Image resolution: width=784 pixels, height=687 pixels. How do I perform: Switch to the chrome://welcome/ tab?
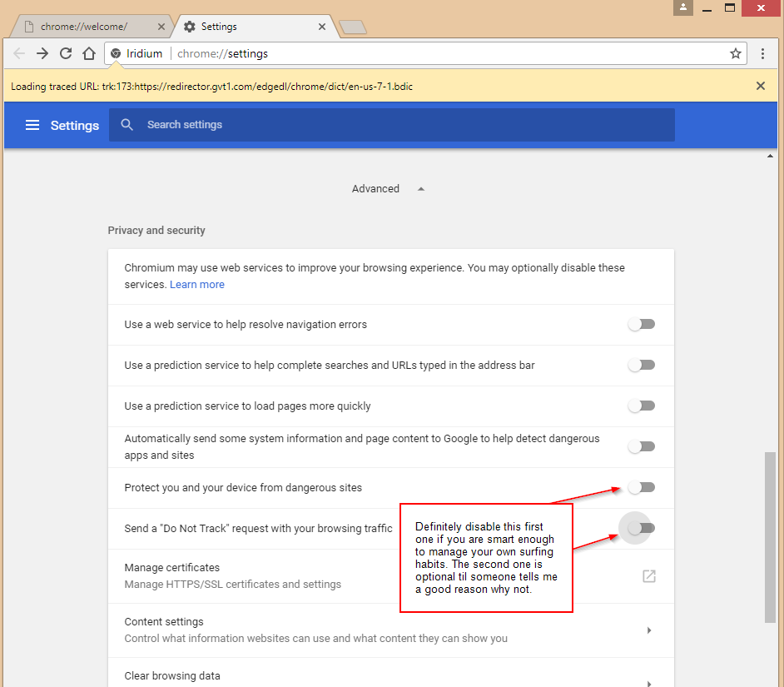click(90, 27)
